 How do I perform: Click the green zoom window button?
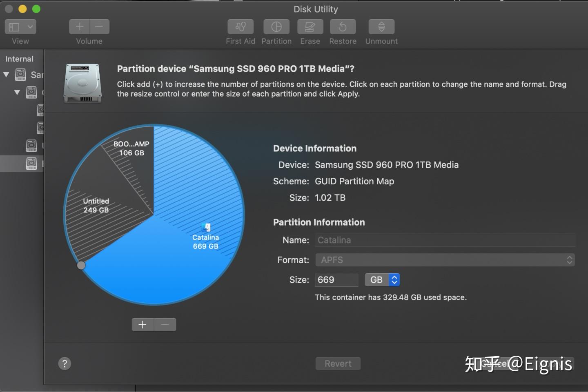click(x=36, y=9)
